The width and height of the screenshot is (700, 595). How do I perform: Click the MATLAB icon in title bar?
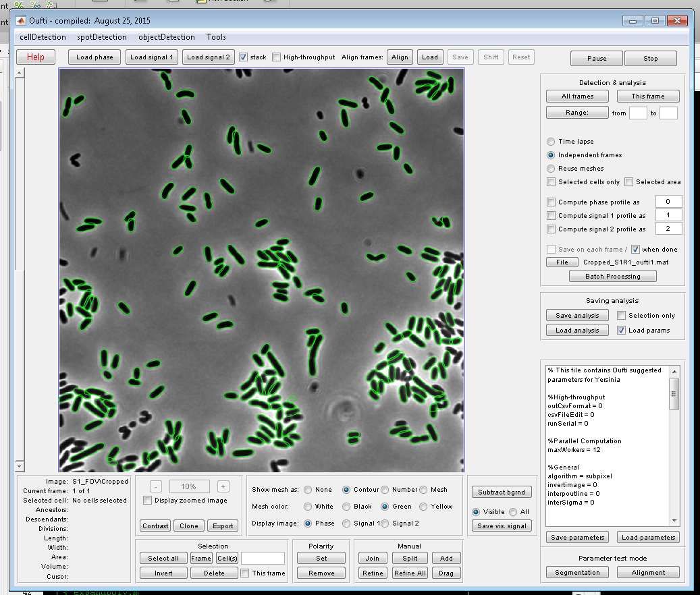[21, 21]
